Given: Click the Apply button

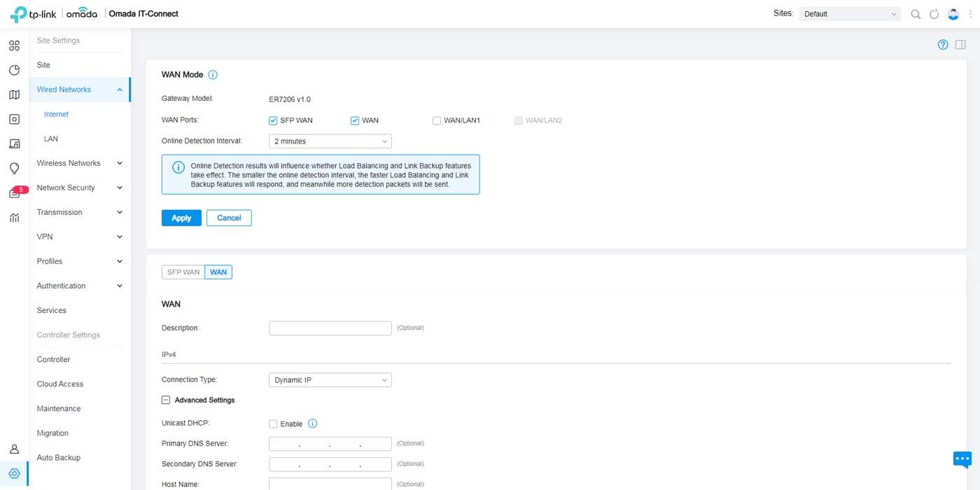Looking at the screenshot, I should click(x=181, y=218).
